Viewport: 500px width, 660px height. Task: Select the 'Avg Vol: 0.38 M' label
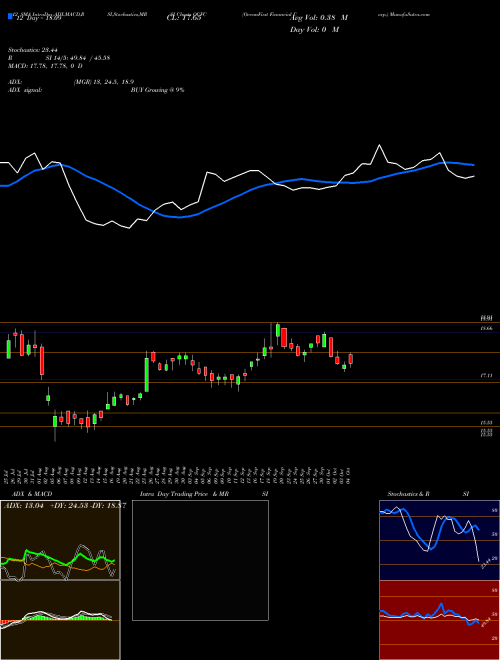tap(319, 18)
